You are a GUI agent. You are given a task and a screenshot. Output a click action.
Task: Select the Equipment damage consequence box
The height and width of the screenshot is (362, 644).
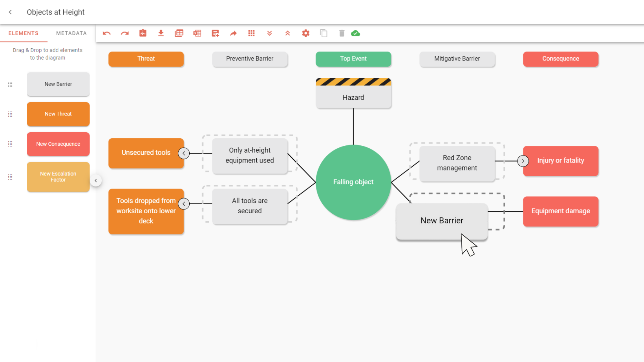click(x=560, y=211)
